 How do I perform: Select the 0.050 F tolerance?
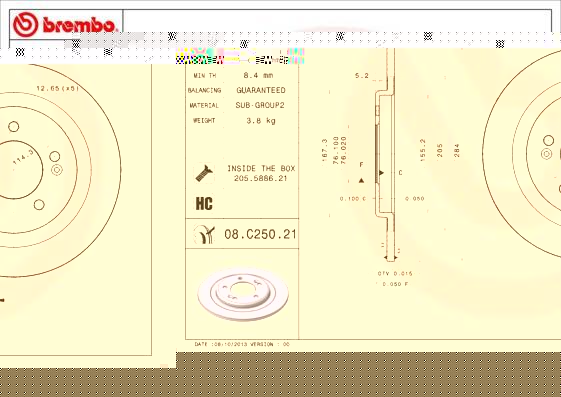tap(395, 284)
